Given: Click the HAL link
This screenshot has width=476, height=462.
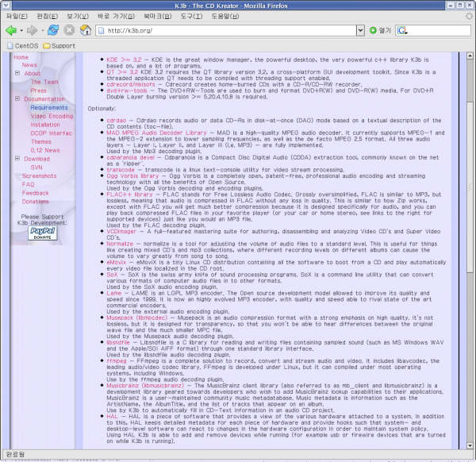Looking at the screenshot, I should pyautogui.click(x=112, y=417).
